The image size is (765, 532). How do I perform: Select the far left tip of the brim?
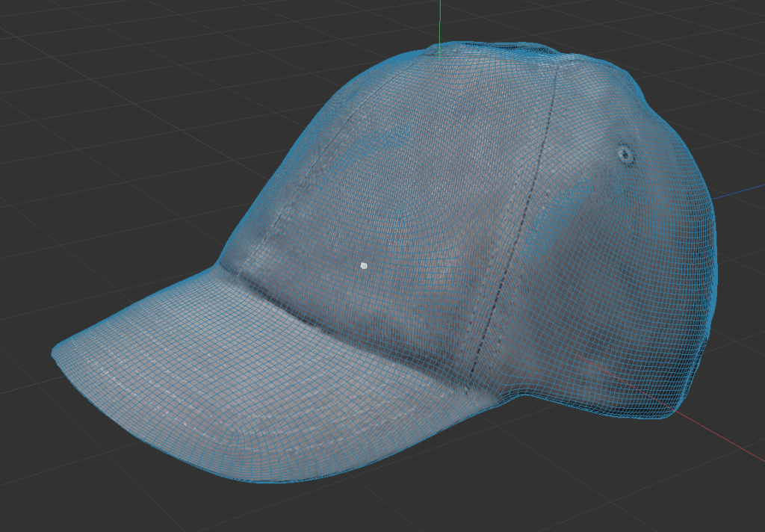click(55, 353)
